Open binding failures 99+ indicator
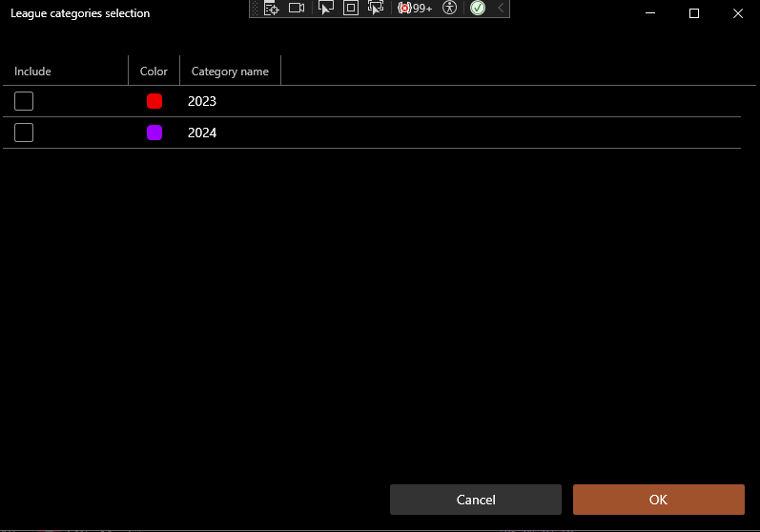 point(415,8)
